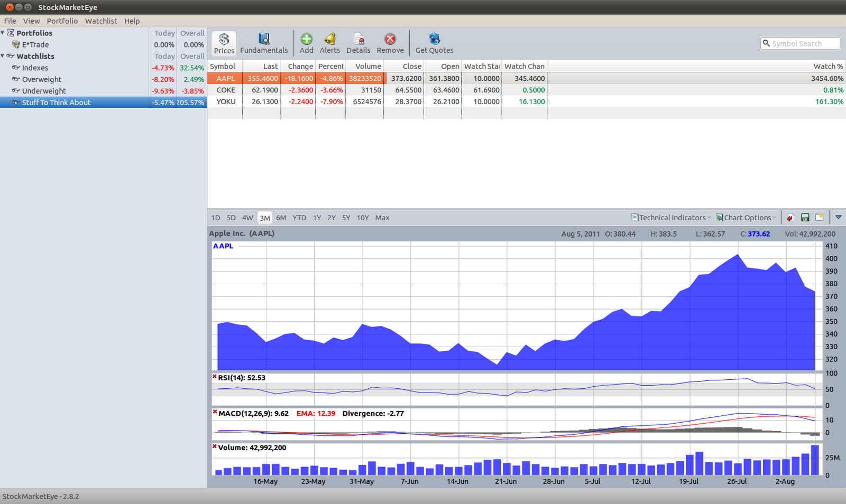Switch chart range to 1D

pos(216,218)
